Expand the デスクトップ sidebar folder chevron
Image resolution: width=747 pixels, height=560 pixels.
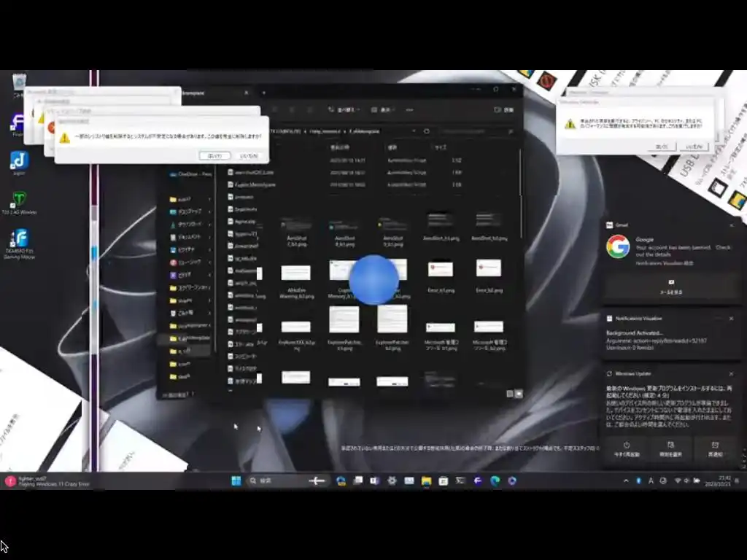pos(209,211)
